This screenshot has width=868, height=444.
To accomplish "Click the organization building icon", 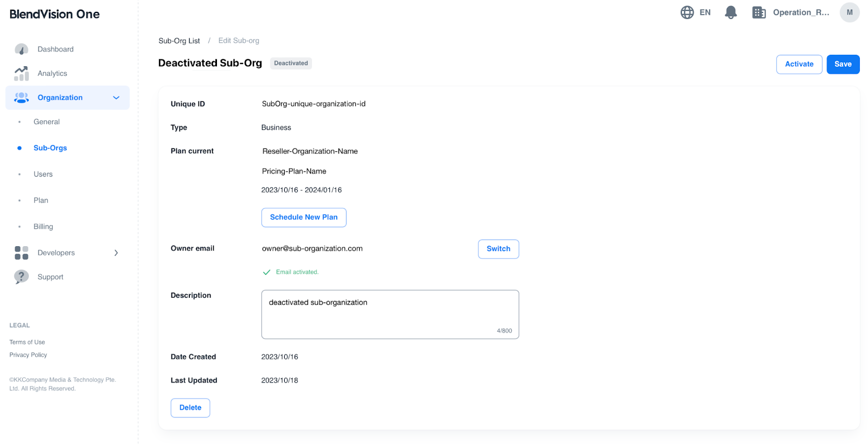I will (x=758, y=12).
